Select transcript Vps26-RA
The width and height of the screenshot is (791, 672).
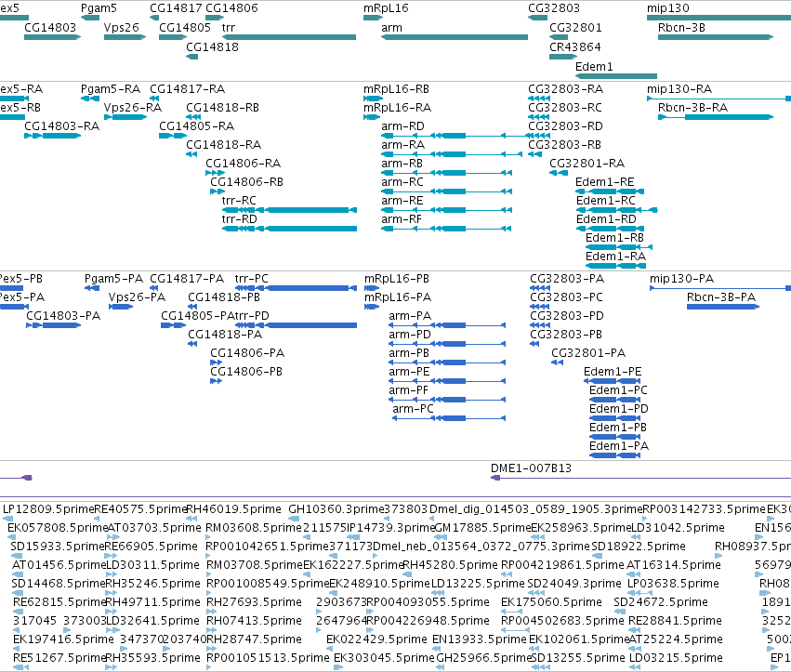tap(125, 117)
